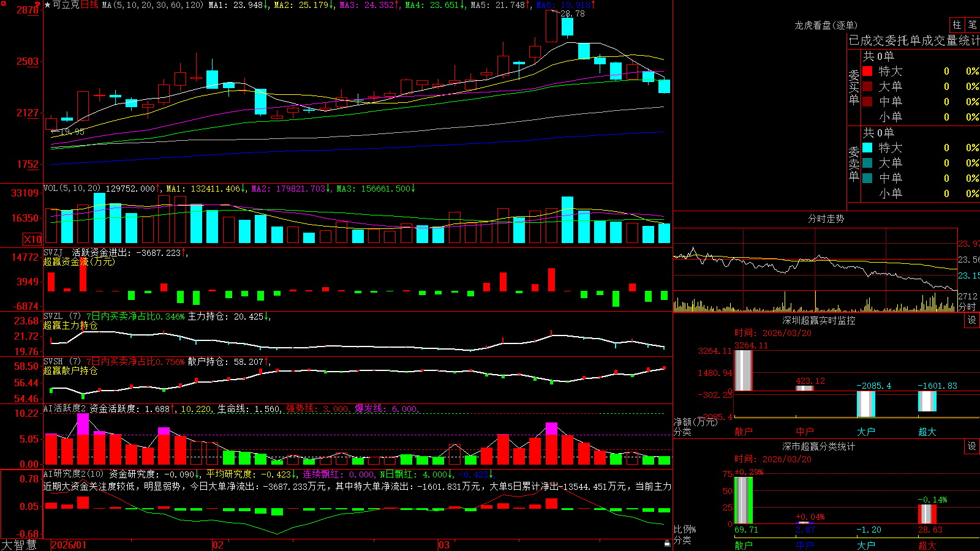
Task: Click the 可立克 stock name
Action: 66,5
